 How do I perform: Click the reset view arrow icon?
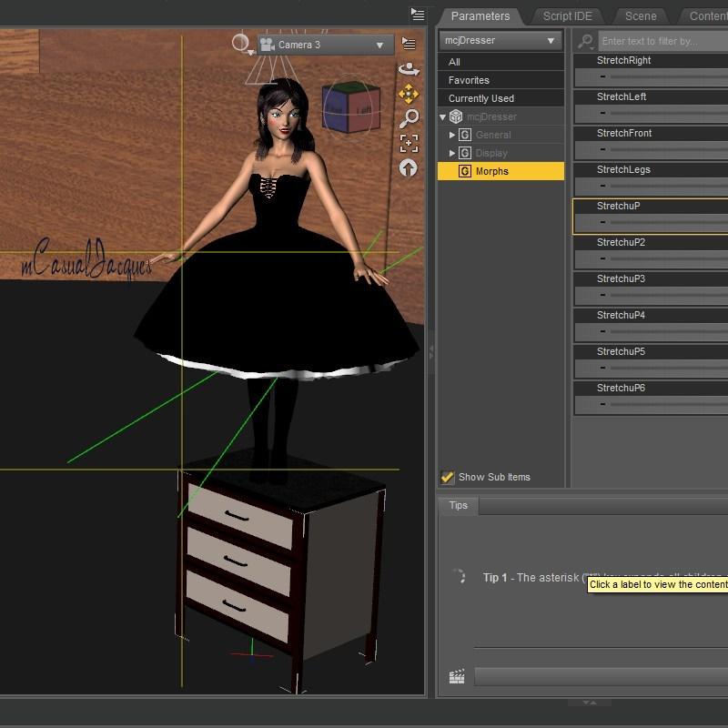click(x=409, y=167)
